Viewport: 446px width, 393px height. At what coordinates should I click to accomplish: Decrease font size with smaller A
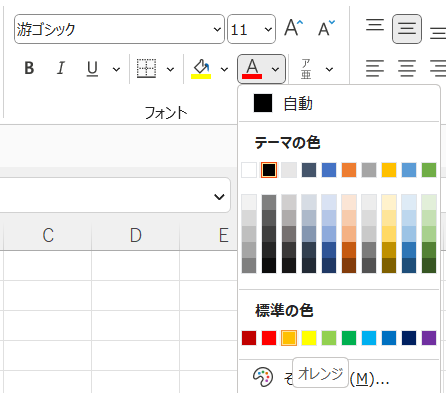pyautogui.click(x=326, y=28)
